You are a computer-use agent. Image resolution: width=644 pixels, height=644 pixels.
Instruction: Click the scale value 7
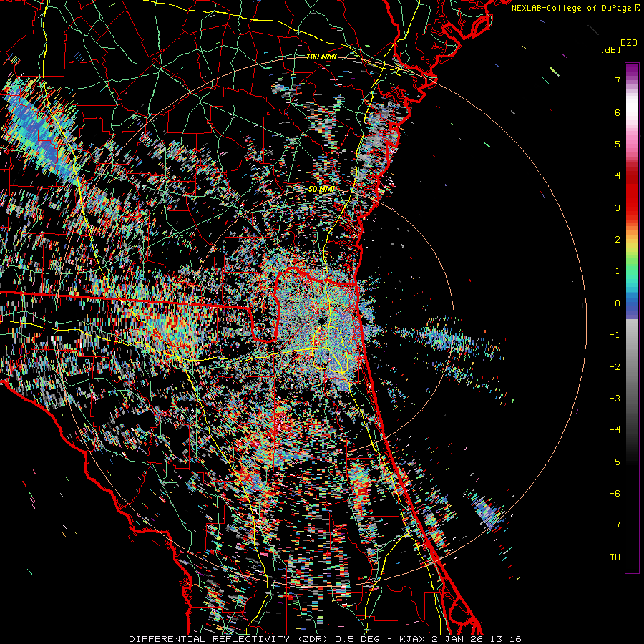[618, 80]
